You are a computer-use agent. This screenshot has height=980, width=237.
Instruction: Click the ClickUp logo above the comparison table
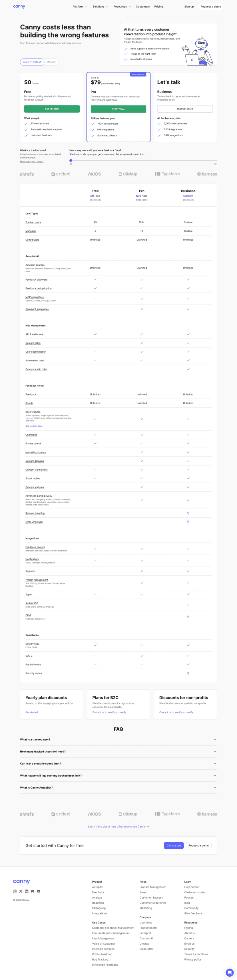(x=128, y=174)
